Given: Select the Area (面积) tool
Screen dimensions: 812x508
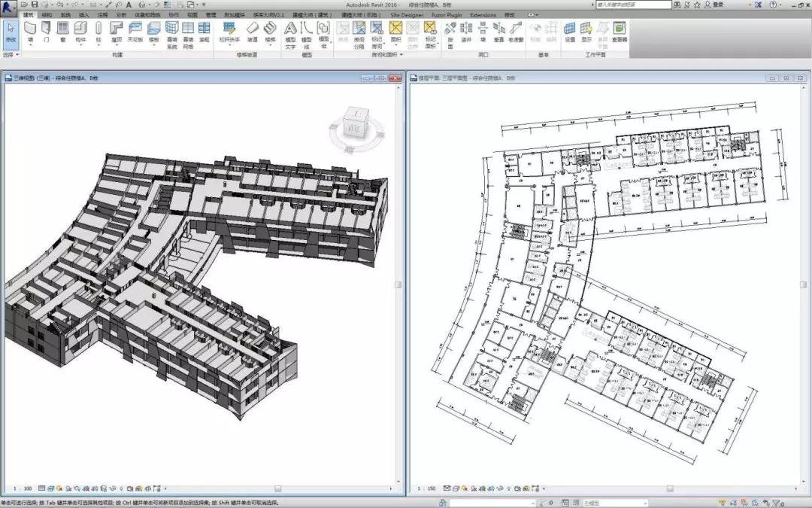Looking at the screenshot, I should pyautogui.click(x=395, y=31).
